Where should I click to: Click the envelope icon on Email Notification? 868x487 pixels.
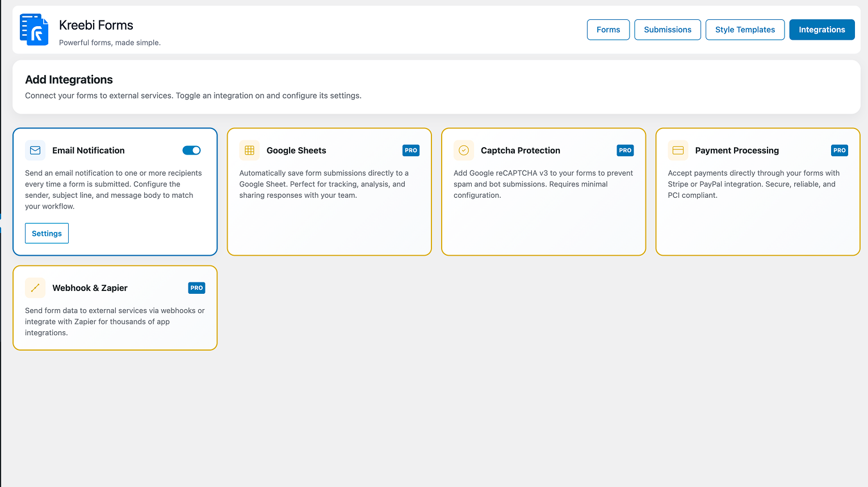click(x=35, y=150)
